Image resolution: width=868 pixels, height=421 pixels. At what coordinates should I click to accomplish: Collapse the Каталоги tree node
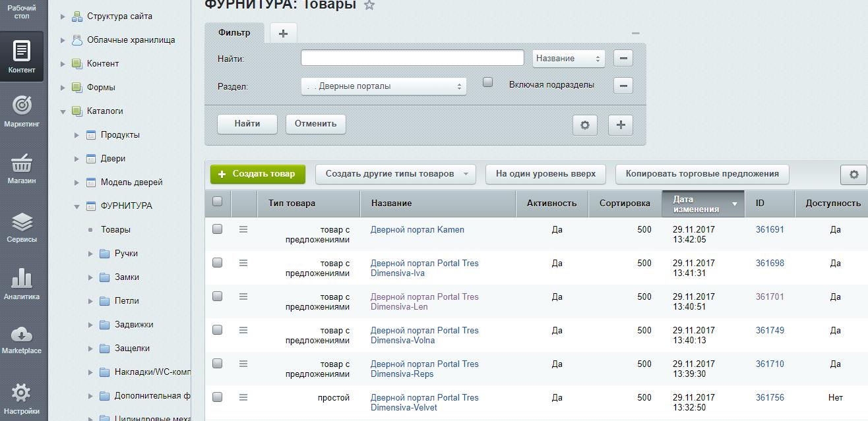63,111
